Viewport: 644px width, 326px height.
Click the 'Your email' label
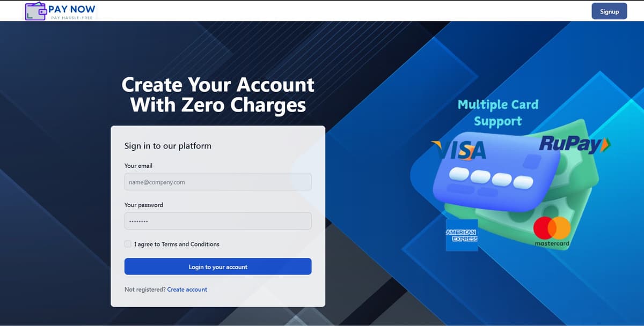tap(138, 166)
